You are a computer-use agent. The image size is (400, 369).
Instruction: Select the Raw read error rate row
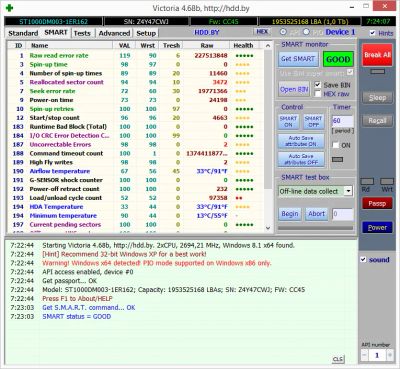(135, 56)
